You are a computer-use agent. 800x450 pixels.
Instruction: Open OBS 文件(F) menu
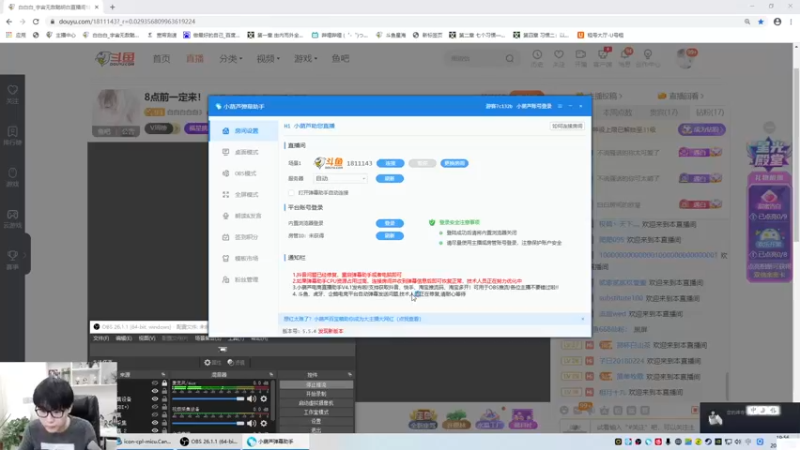pyautogui.click(x=101, y=338)
